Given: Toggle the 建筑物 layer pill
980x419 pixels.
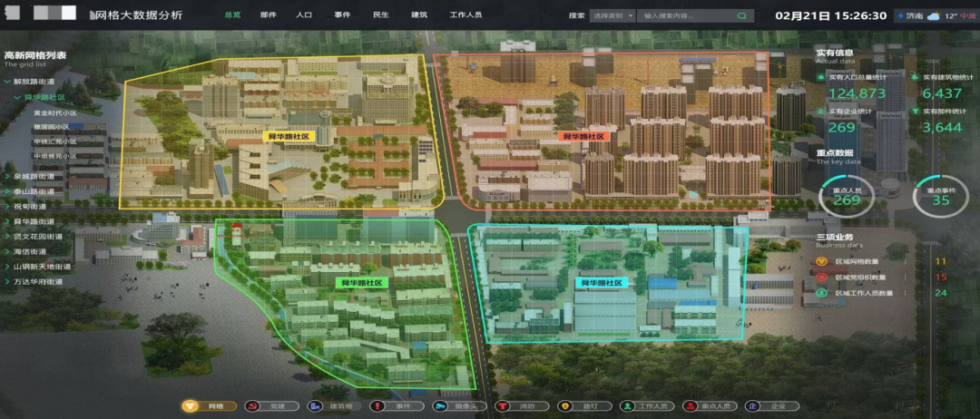Looking at the screenshot, I should tap(334, 406).
